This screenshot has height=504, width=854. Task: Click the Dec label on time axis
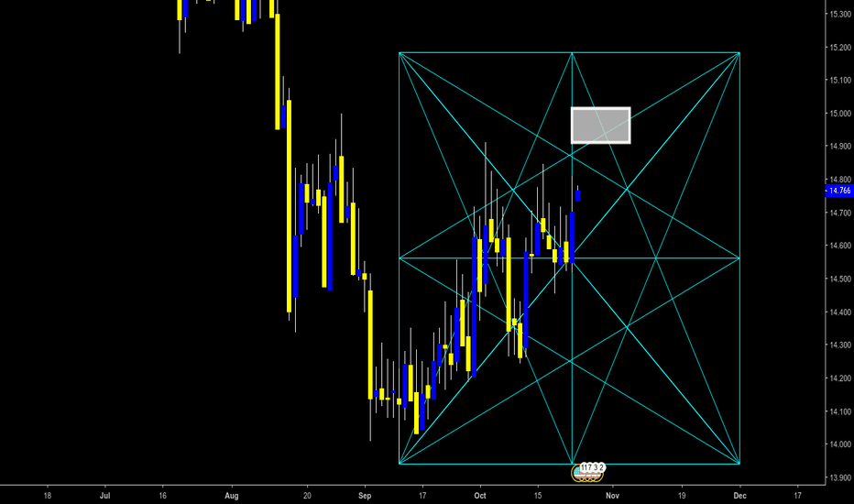739,496
